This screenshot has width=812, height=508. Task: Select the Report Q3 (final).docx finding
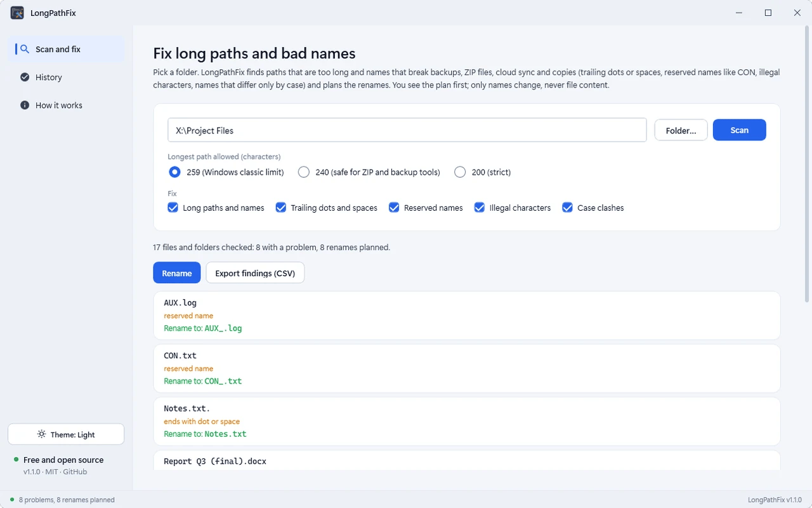coord(467,460)
